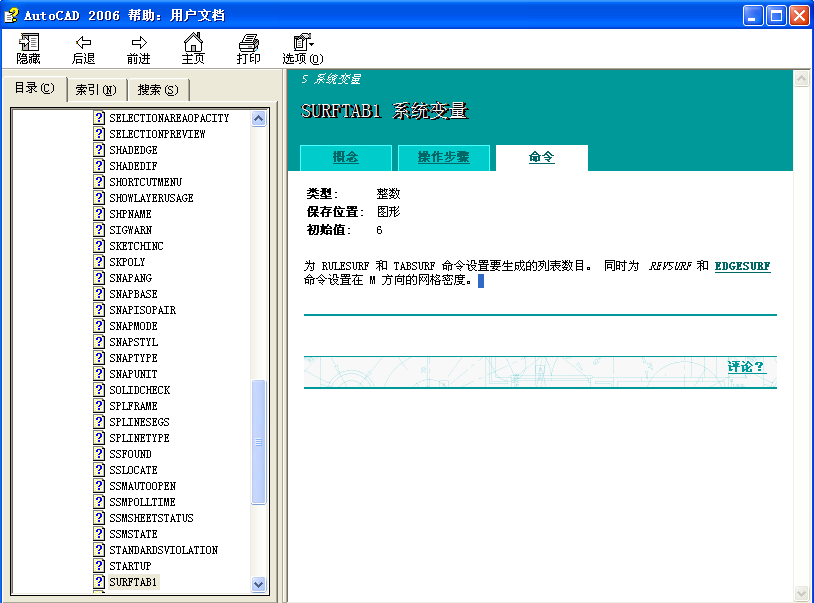This screenshot has width=814, height=603.
Task: Select SNAPMODE topic
Action: pyautogui.click(x=133, y=326)
